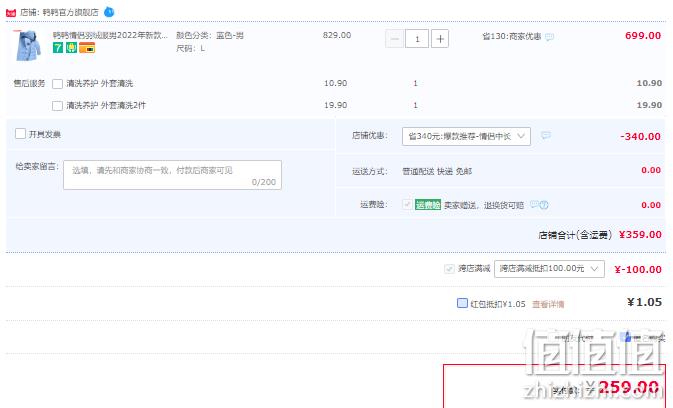This screenshot has height=408, width=673.
Task: Click the 10.90 unit price in 外套清洗 row
Action: pyautogui.click(x=336, y=83)
